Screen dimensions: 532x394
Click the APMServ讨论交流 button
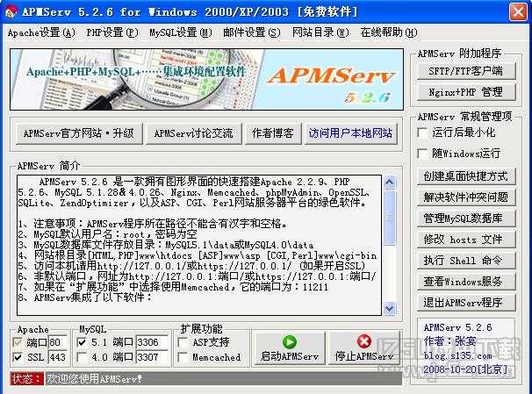(x=194, y=133)
